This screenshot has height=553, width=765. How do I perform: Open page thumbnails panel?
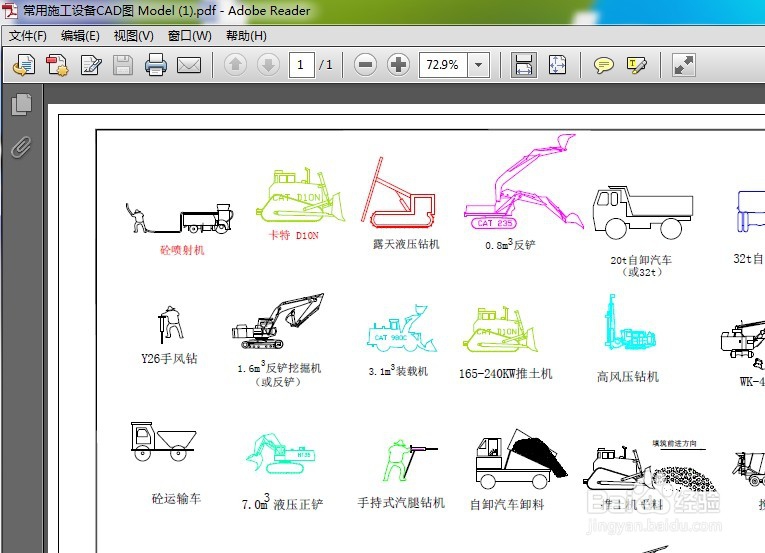(21, 104)
